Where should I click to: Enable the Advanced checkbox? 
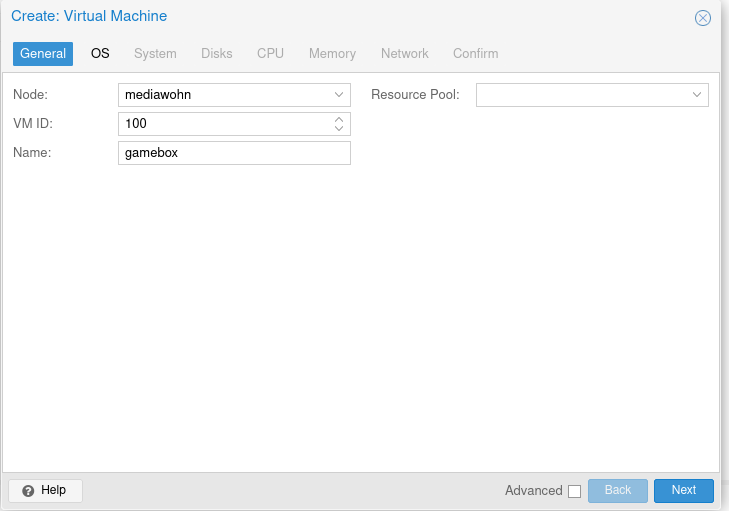(574, 491)
